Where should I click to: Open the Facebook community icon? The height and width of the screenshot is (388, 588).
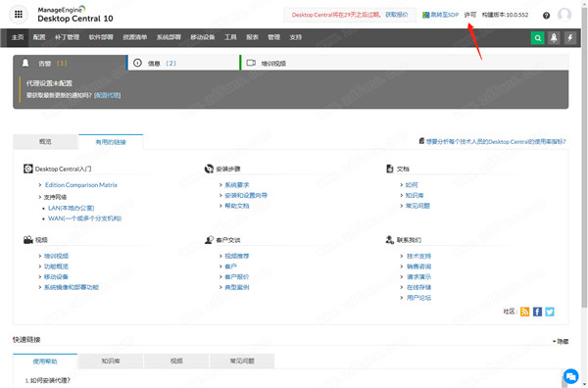(537, 312)
